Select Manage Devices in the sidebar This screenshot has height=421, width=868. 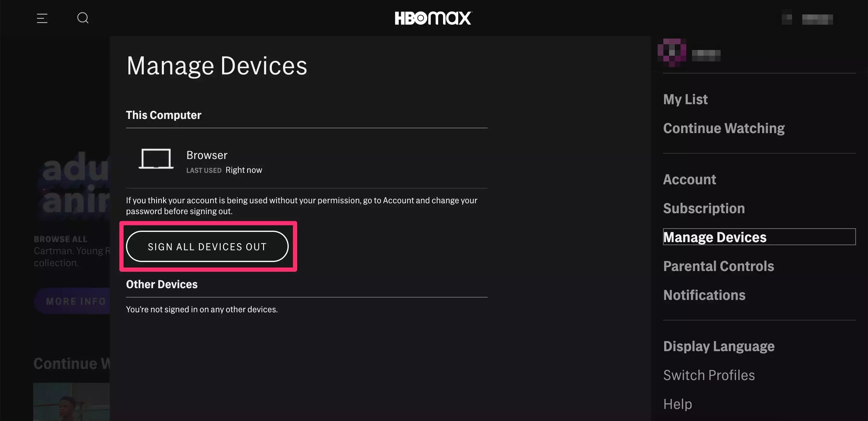[714, 237]
